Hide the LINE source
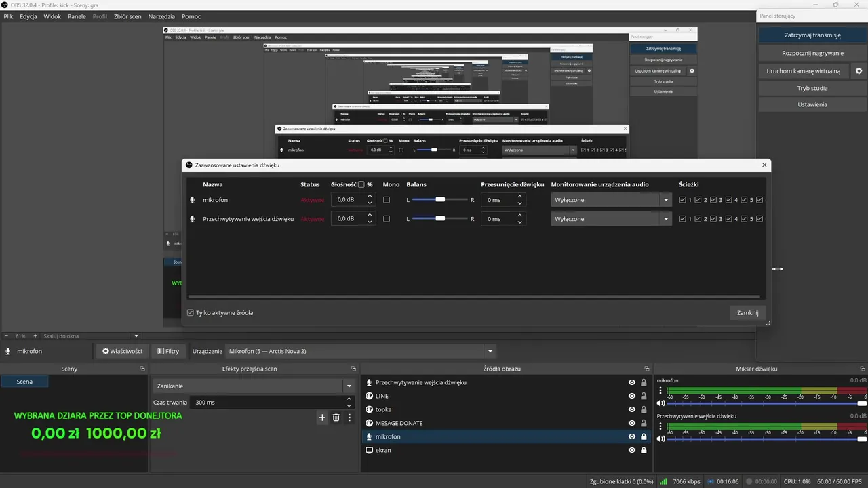 [632, 396]
